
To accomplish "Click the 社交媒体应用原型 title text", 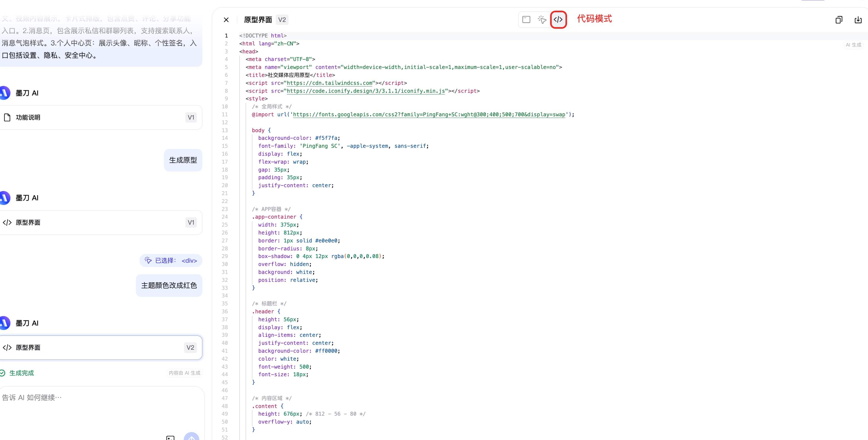I will point(289,75).
